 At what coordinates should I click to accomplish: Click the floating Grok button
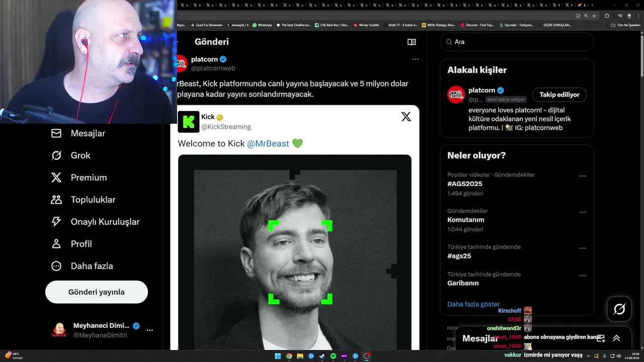(619, 309)
